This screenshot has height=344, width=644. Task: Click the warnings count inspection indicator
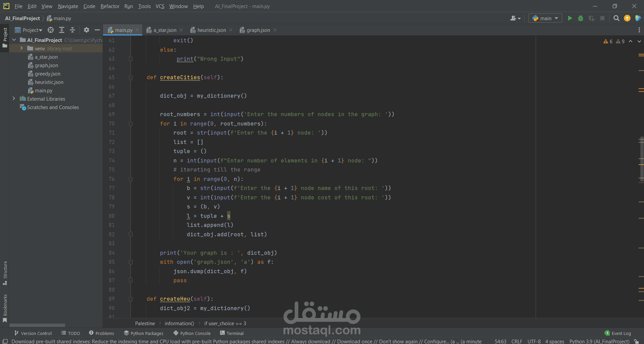click(614, 41)
